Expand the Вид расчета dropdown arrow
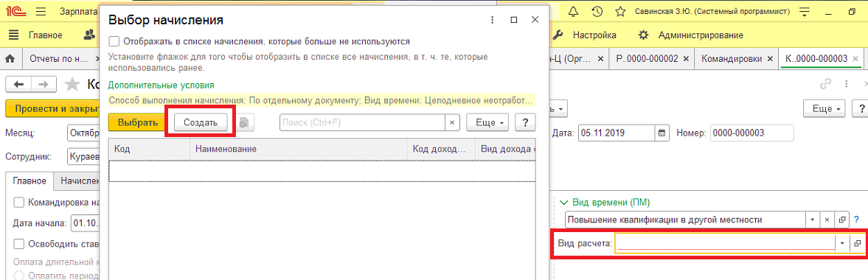Image resolution: width=868 pixels, height=280 pixels. [x=842, y=243]
